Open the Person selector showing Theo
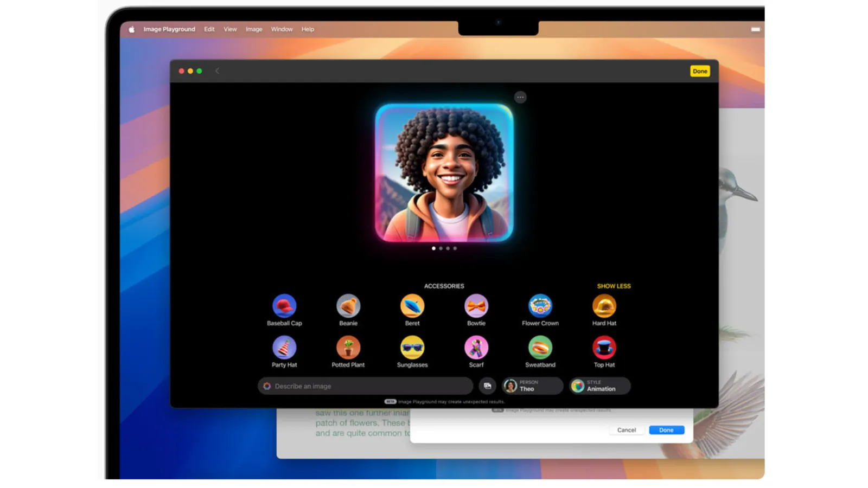The image size is (868, 488). tap(532, 386)
